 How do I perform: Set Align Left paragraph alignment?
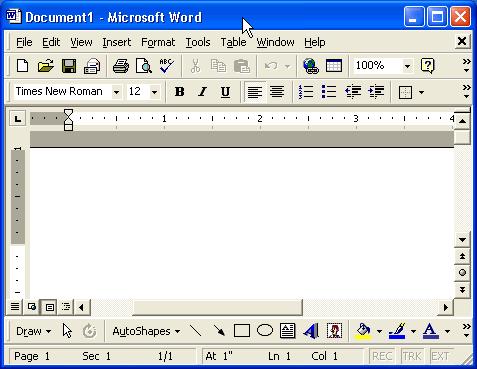pyautogui.click(x=255, y=92)
